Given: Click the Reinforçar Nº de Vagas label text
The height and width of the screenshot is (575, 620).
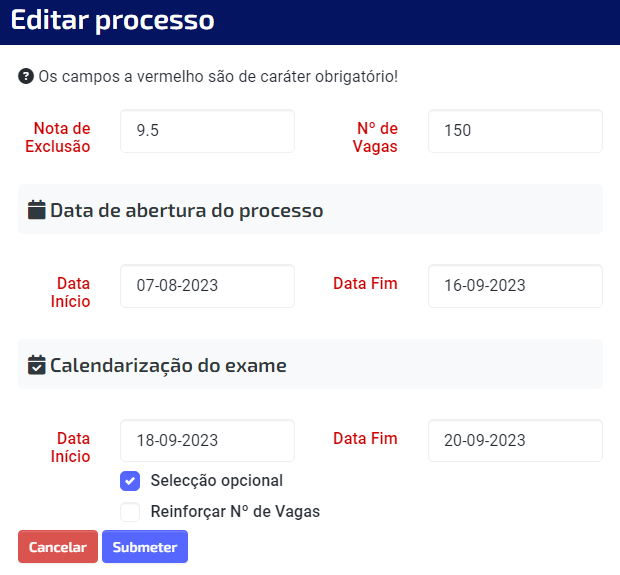Looking at the screenshot, I should [x=235, y=512].
